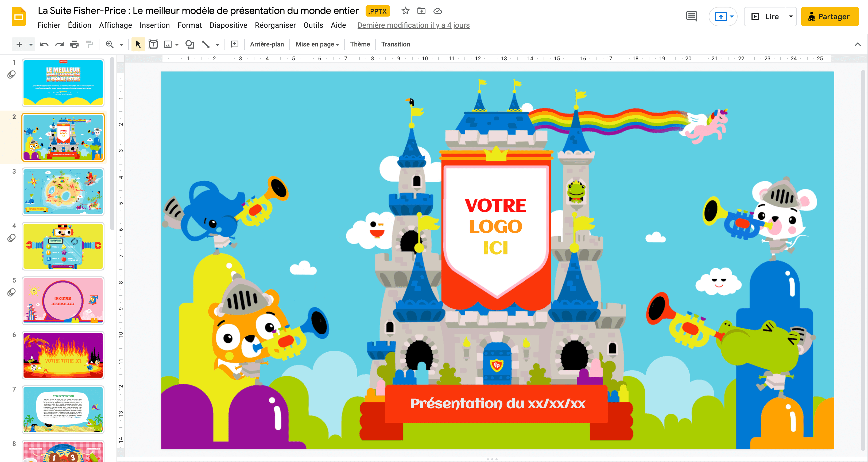Add a comment from toolbar
The width and height of the screenshot is (868, 462).
[235, 44]
